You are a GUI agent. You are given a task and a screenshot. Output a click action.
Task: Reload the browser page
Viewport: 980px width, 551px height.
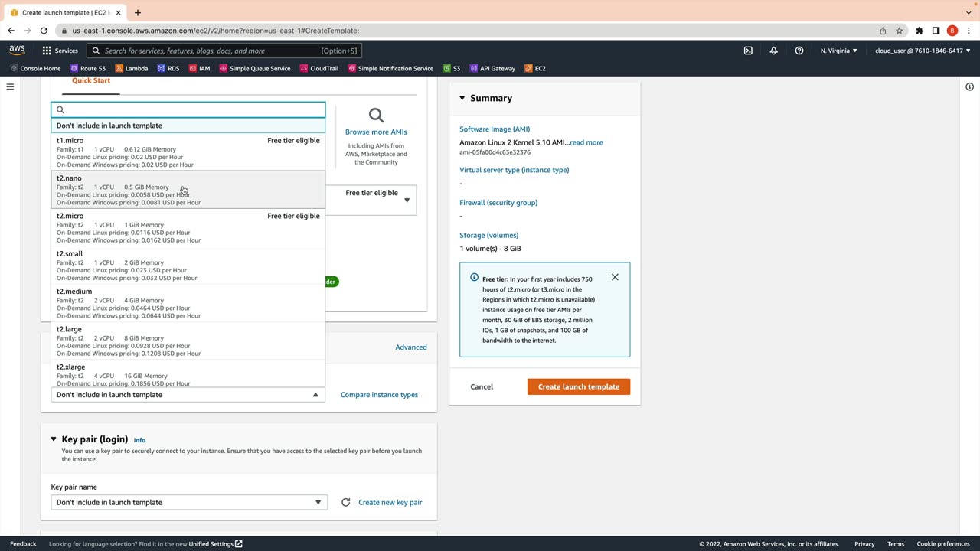tap(44, 31)
